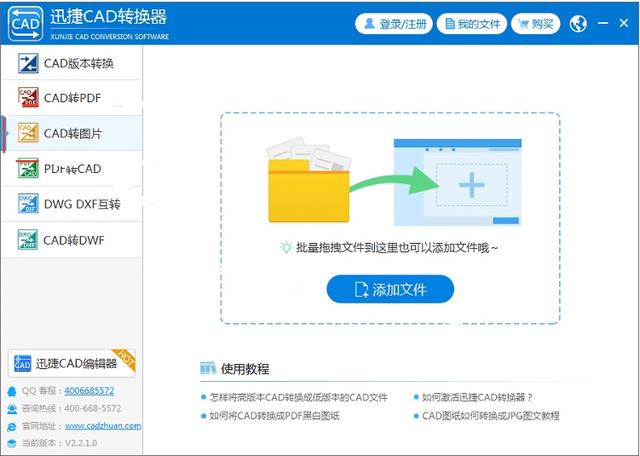
Task: Open tutorial 如何激活迅捷CAD转换器
Action: (x=478, y=397)
